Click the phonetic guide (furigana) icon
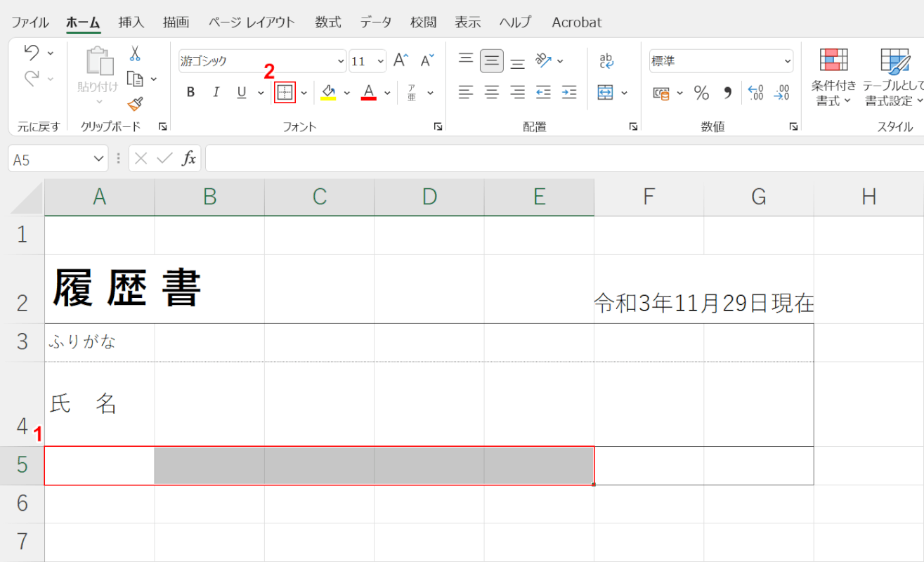The width and height of the screenshot is (924, 562). [412, 93]
